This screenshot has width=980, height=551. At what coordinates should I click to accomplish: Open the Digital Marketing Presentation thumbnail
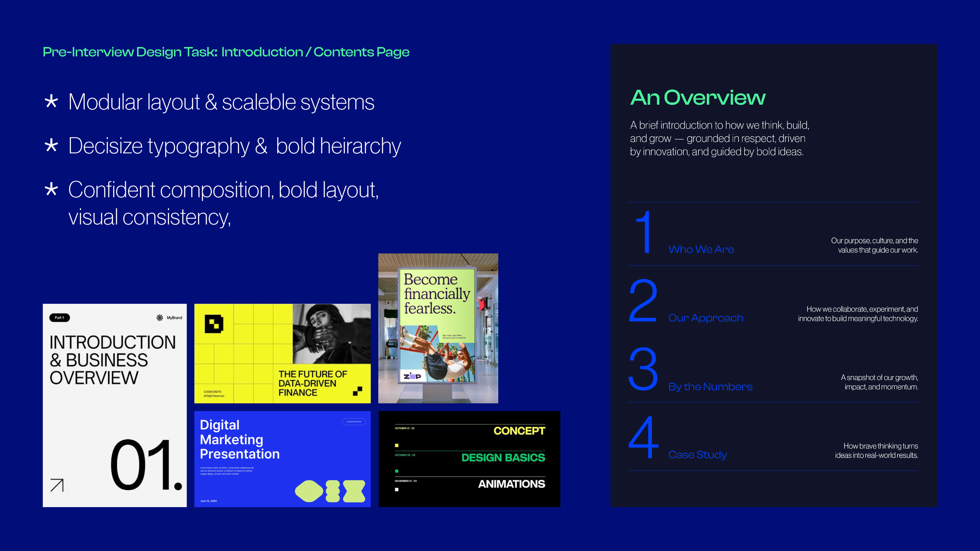[282, 459]
